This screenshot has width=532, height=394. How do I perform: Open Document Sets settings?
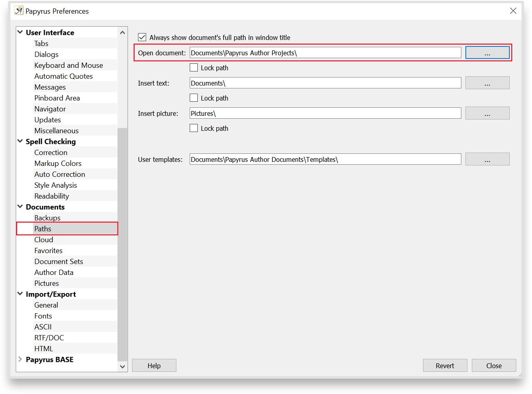59,262
